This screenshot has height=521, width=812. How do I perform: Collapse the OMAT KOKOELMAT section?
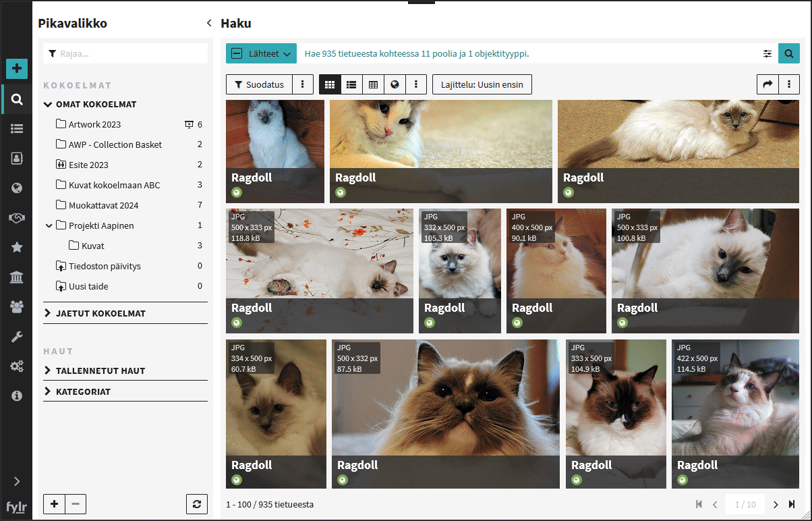pyautogui.click(x=48, y=105)
